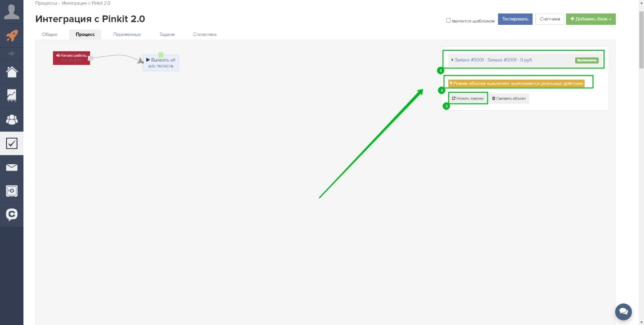Open mail via envelope icon
Screen dimensions: 644x325
pyautogui.click(x=12, y=167)
